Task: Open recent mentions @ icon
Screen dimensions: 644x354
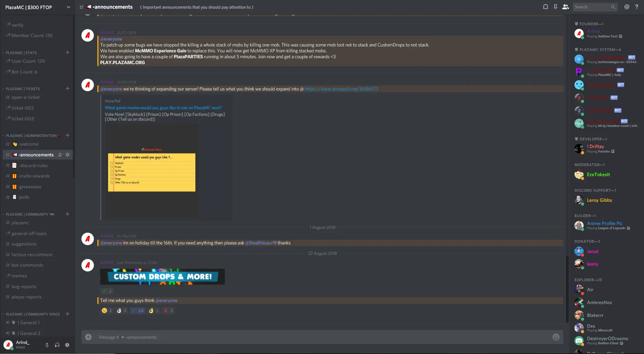Action: 627,7
